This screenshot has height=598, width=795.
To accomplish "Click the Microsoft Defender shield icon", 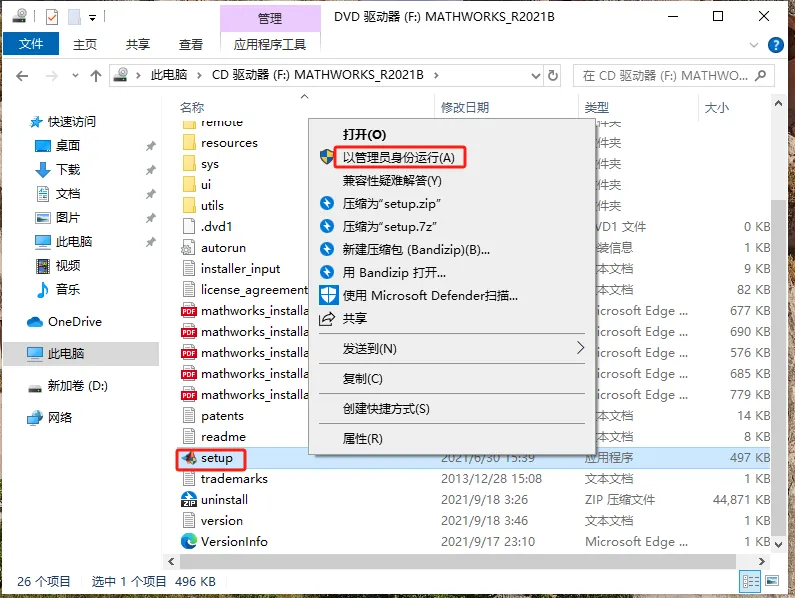I will click(329, 295).
